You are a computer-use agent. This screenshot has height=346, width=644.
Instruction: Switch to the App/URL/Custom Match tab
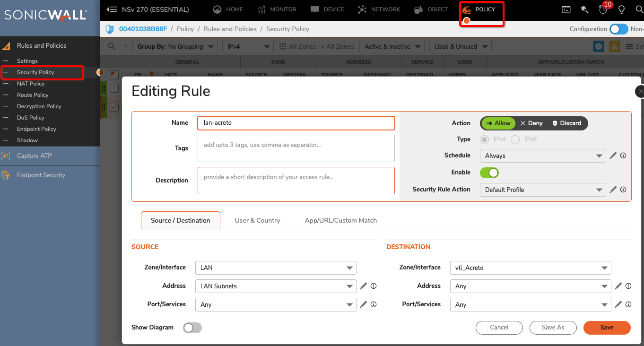[341, 221]
